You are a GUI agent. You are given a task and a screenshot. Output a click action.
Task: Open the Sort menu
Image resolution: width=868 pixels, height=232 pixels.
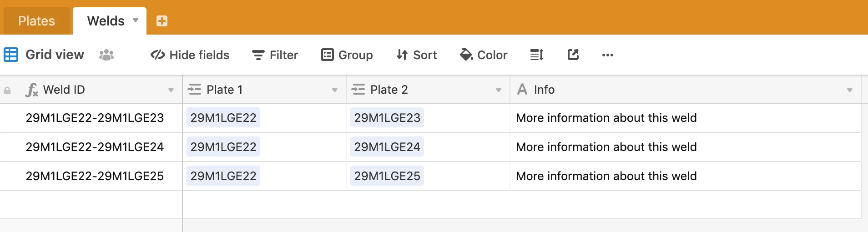417,55
